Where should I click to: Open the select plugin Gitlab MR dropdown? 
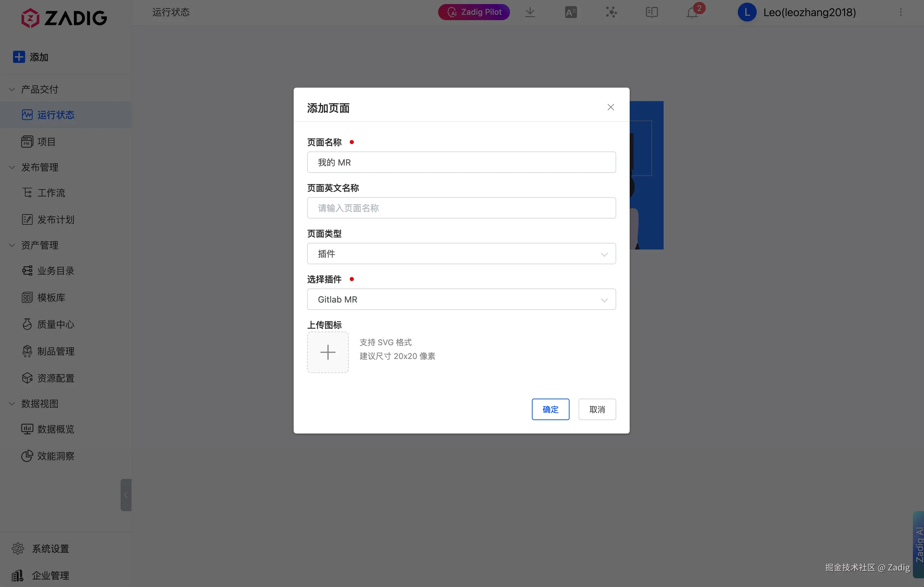click(461, 299)
